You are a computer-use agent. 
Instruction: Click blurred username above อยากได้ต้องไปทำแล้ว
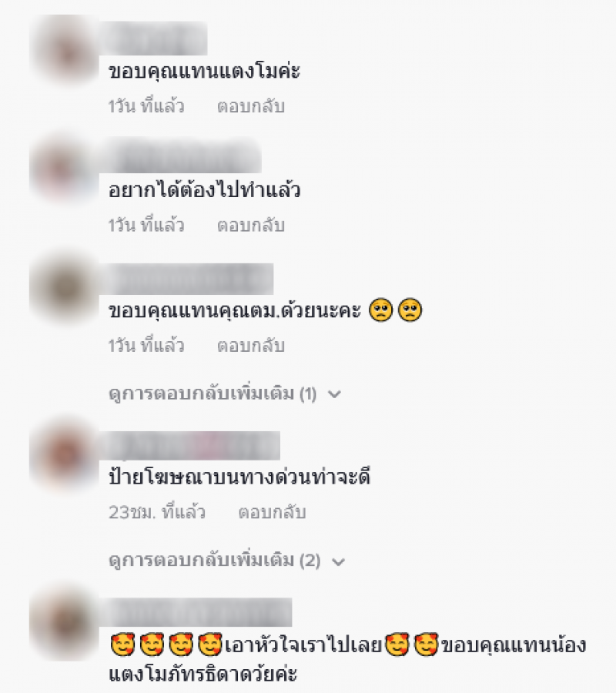pos(181,156)
